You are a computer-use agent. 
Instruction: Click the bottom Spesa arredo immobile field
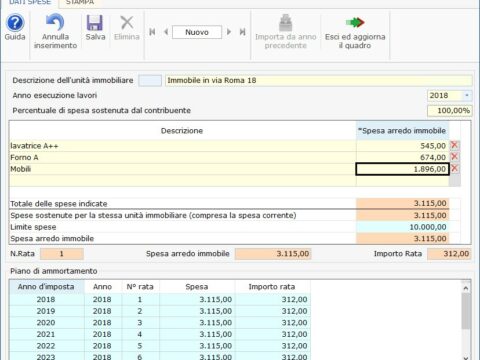[x=273, y=254]
